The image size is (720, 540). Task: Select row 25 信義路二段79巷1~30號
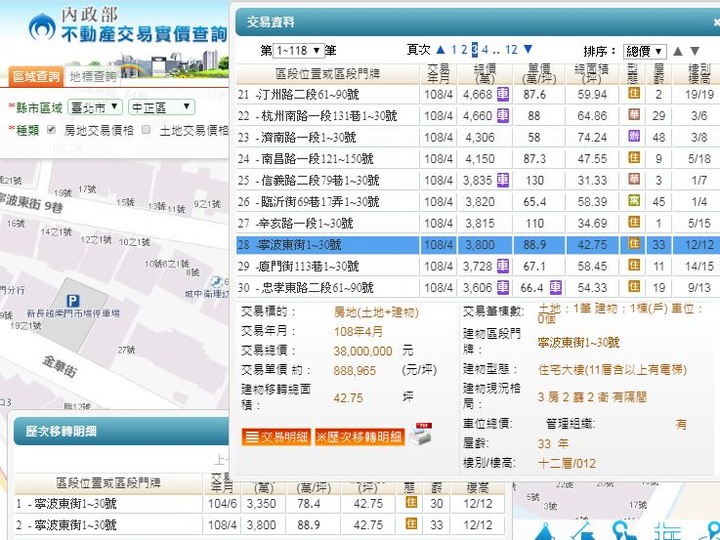pos(478,180)
